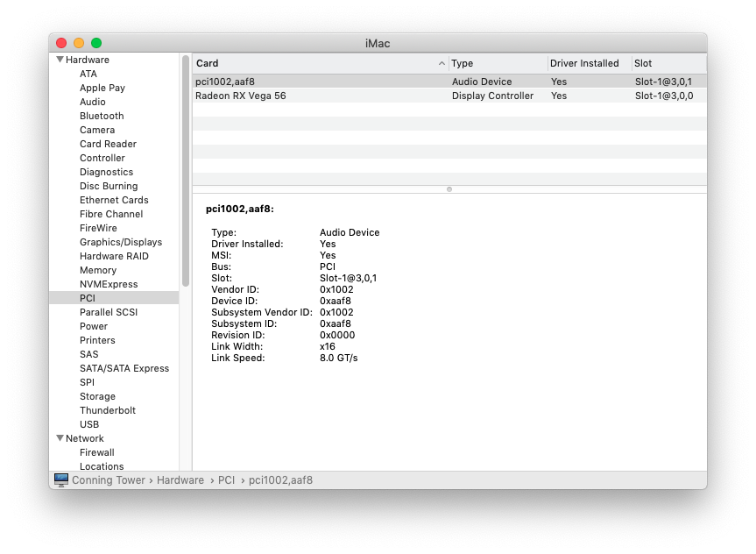Open Ethernet Cards section

(x=114, y=200)
